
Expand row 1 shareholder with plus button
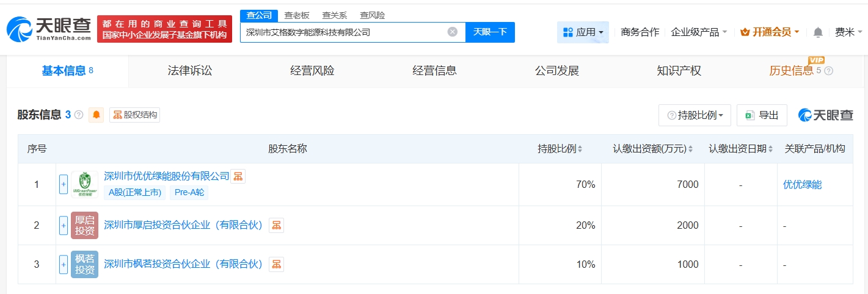click(64, 184)
